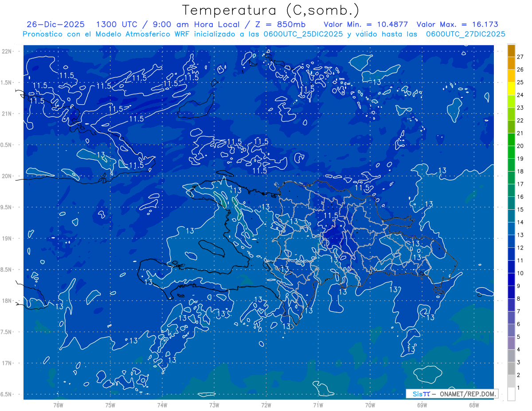Click the gray color bar segment beside 3
The height and width of the screenshot is (411, 532).
point(511,356)
